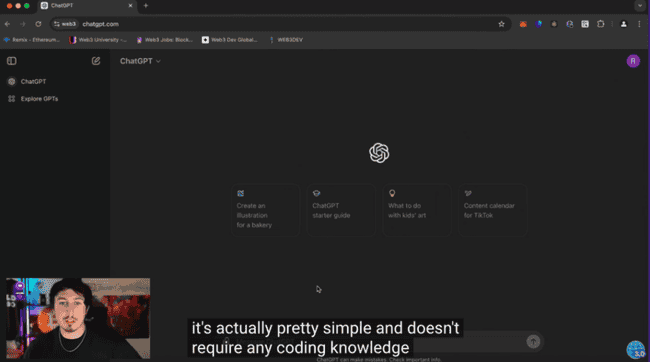Select the 'Content calendar for TikTok' card
The width and height of the screenshot is (650, 362).
click(492, 210)
